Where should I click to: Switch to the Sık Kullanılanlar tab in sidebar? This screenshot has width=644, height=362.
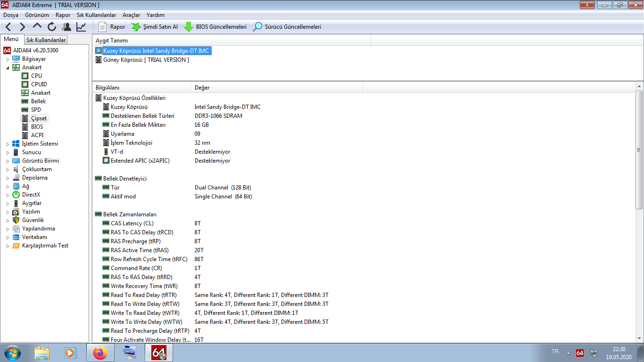click(46, 40)
